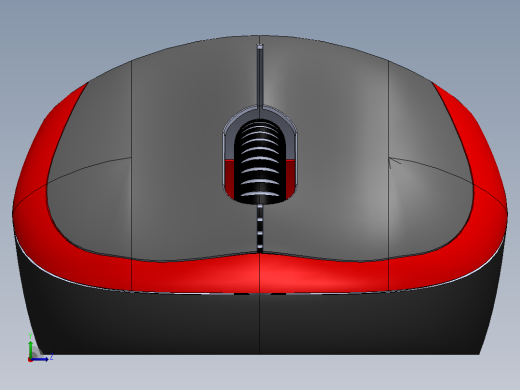Screen dimensions: 520x390
Task: Select the black base body of the mouse
Action: [260, 323]
